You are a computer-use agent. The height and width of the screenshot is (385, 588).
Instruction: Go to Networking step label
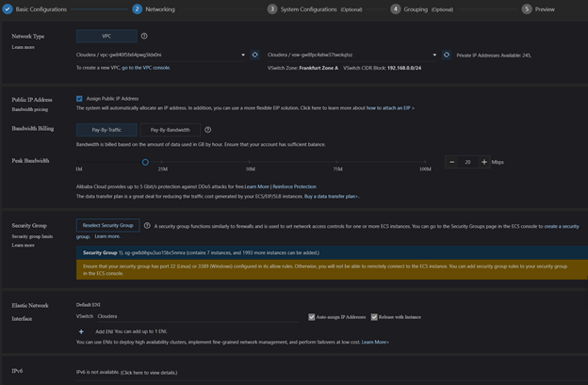tap(160, 9)
